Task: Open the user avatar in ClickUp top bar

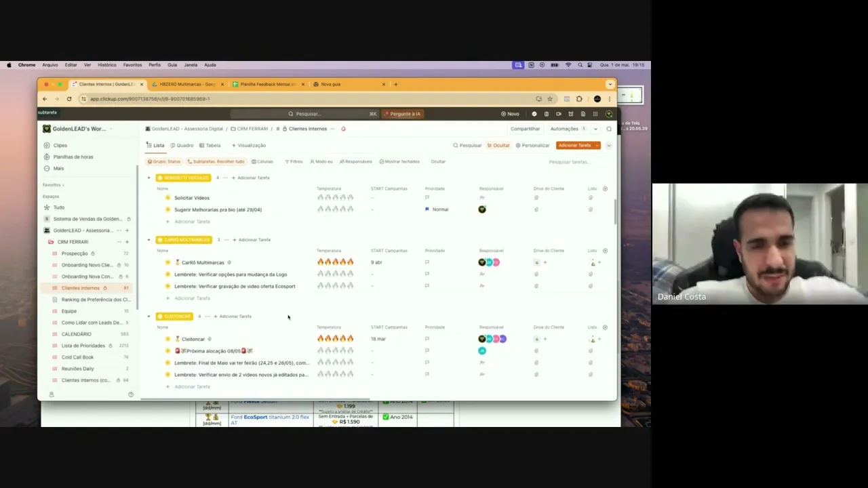Action: tap(608, 114)
